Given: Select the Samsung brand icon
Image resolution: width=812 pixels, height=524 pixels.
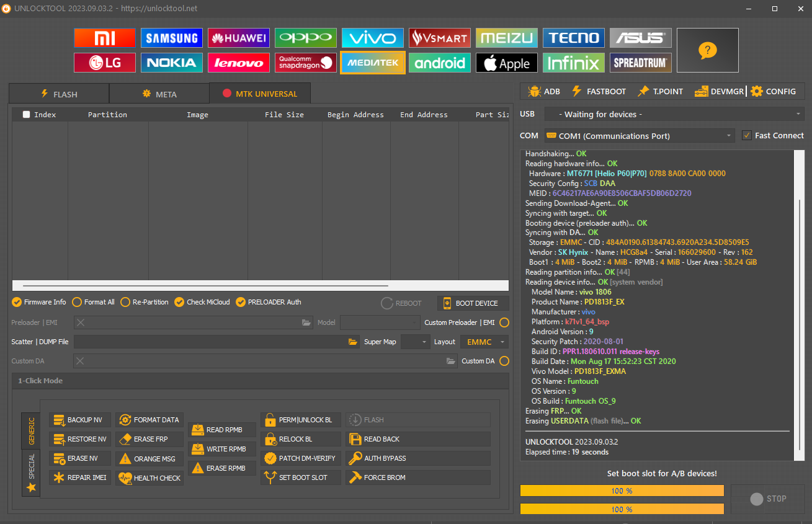Looking at the screenshot, I should (x=171, y=38).
